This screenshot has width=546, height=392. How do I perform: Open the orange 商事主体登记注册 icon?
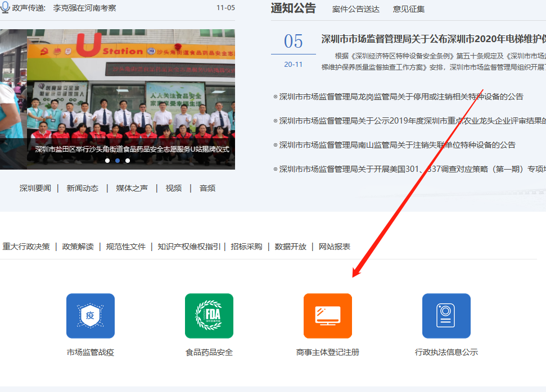327,316
